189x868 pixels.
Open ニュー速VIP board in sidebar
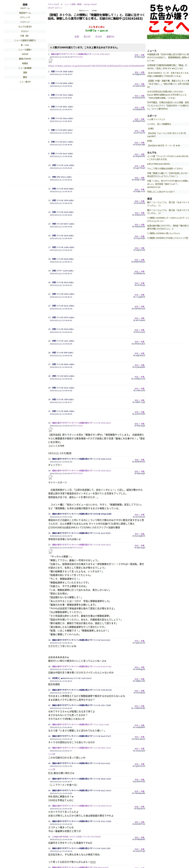(25, 82)
